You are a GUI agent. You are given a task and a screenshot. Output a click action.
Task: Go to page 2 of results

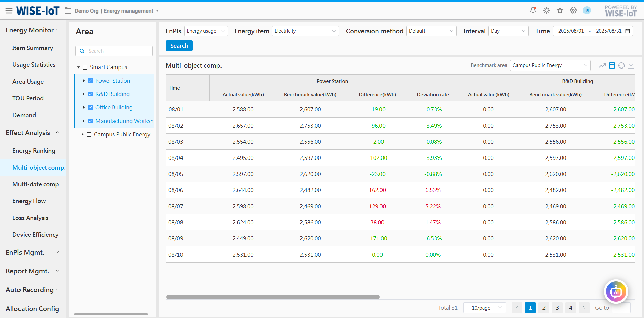pyautogui.click(x=544, y=308)
